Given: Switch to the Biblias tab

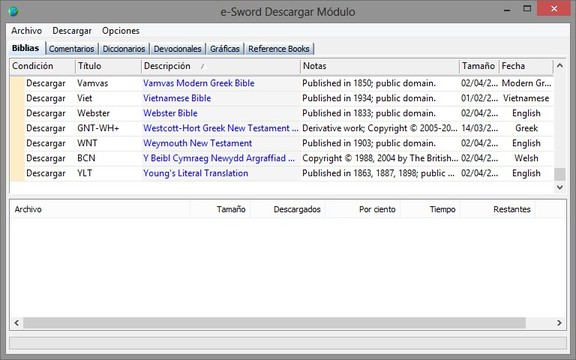Looking at the screenshot, I should pos(25,48).
